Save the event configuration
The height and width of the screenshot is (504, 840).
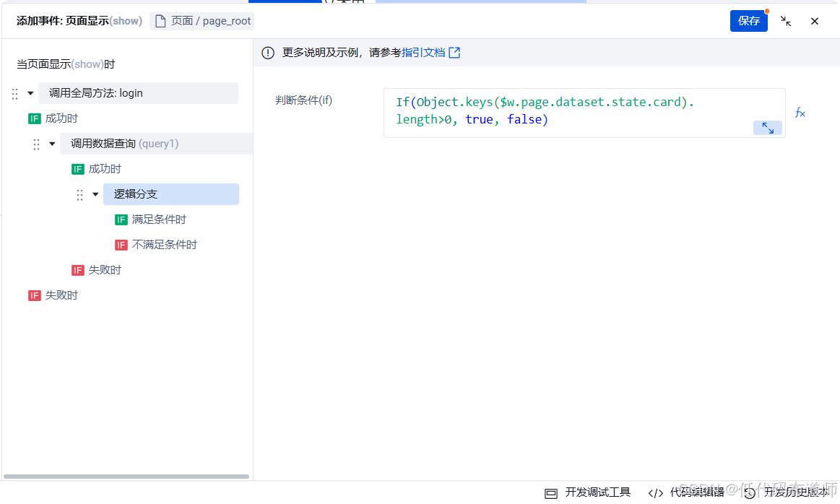pos(748,21)
